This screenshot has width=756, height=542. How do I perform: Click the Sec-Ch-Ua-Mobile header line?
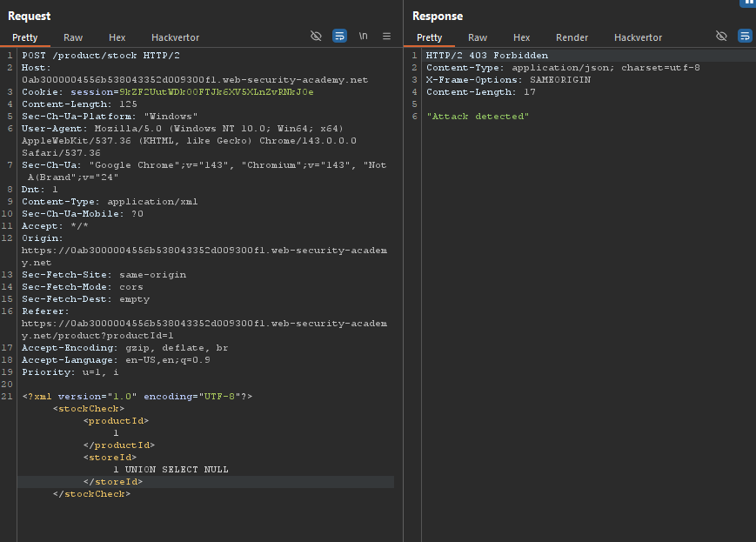coord(83,214)
